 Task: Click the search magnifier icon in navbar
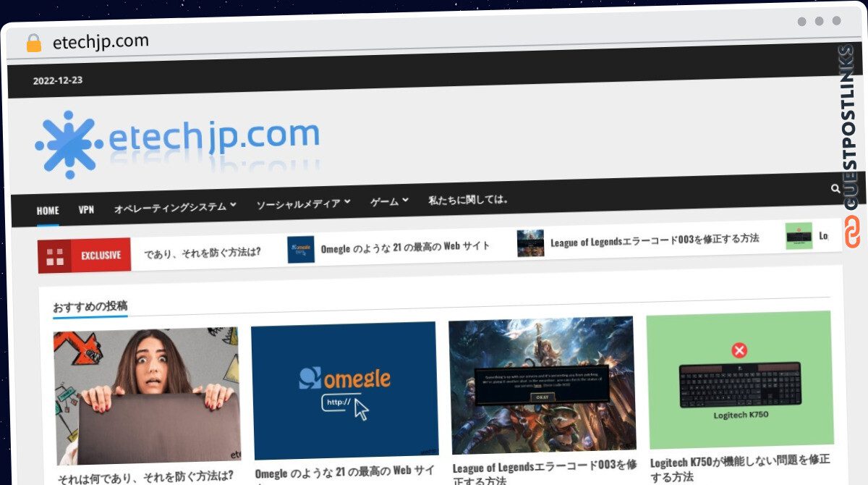click(835, 189)
